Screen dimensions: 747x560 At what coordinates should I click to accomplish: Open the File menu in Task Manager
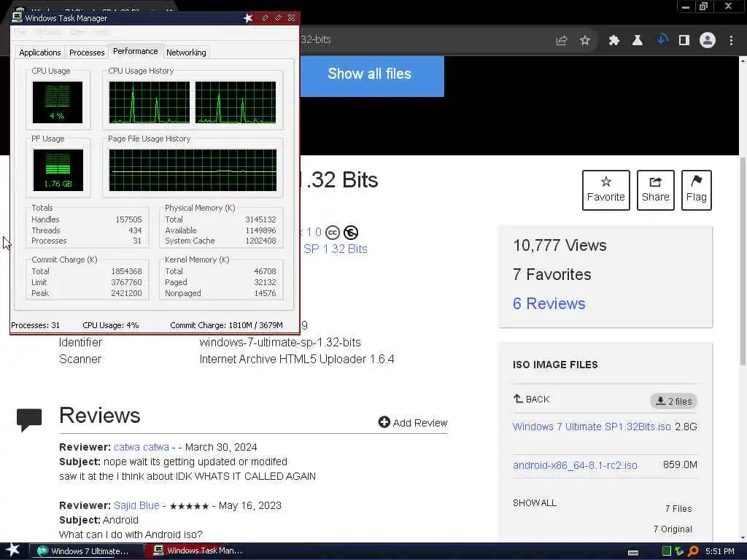(20, 32)
